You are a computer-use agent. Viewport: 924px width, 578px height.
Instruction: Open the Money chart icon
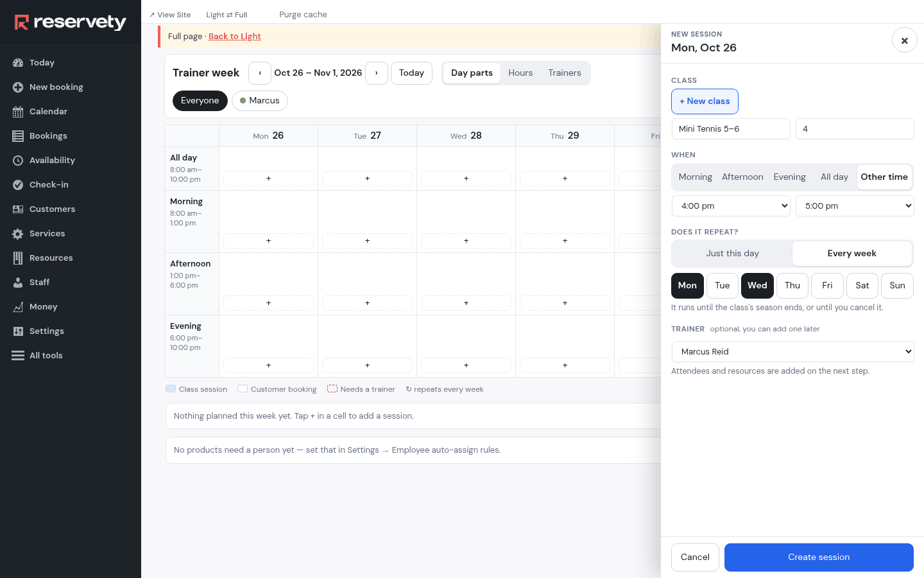18,307
